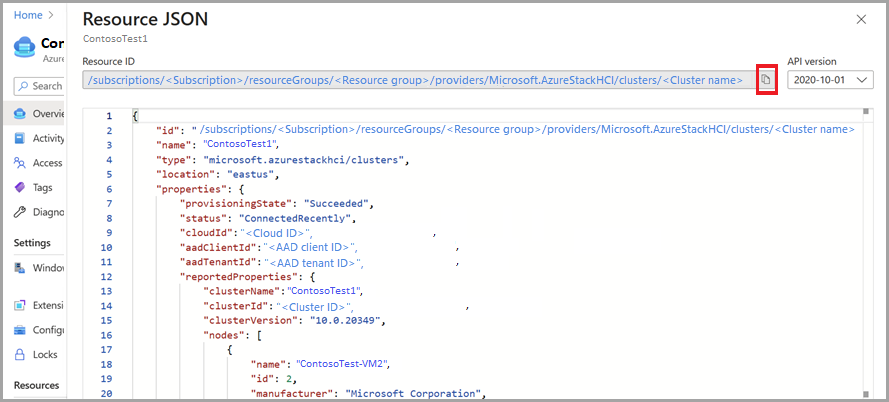This screenshot has width=889, height=402.
Task: Click the Resource ID text field
Action: click(418, 80)
